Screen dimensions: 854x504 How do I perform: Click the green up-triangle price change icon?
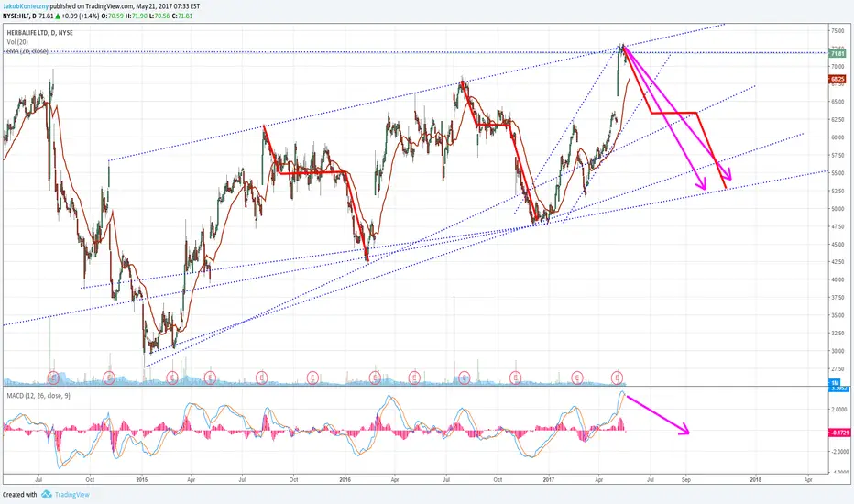coord(57,16)
